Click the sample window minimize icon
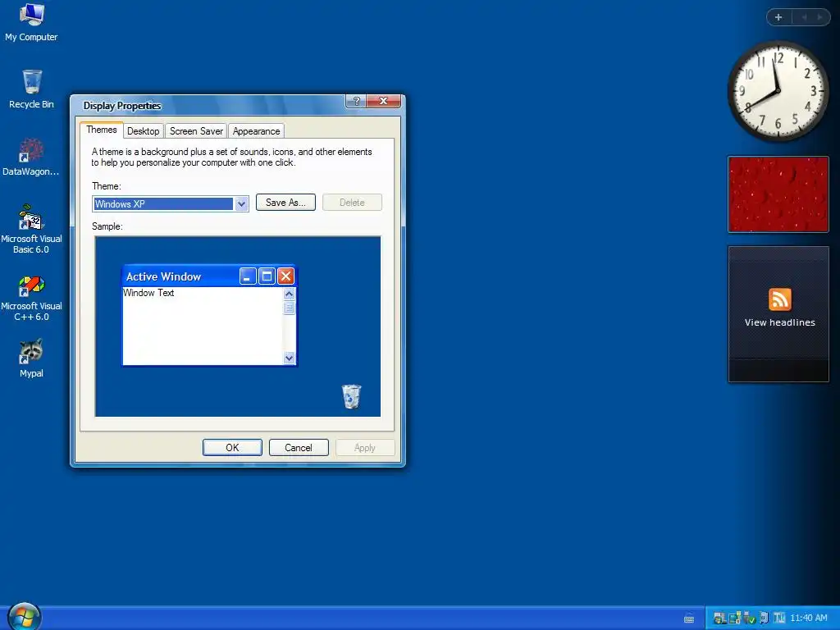Viewport: 840px width, 630px height. [x=248, y=276]
